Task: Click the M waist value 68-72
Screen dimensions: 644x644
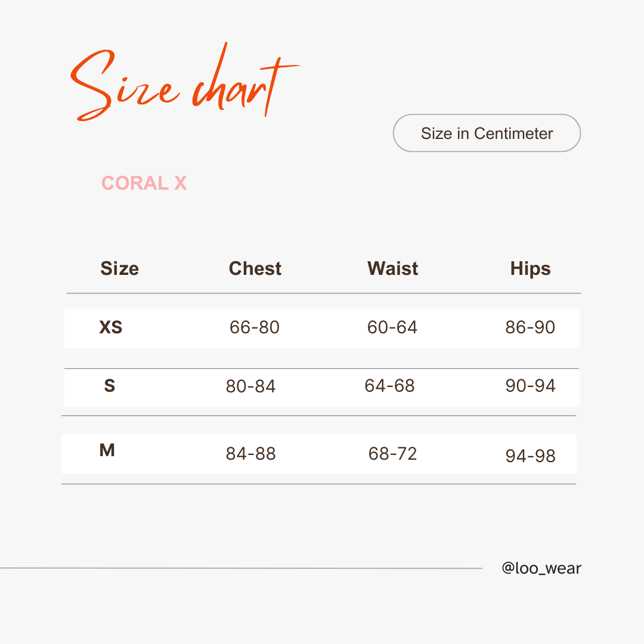Action: (x=392, y=454)
